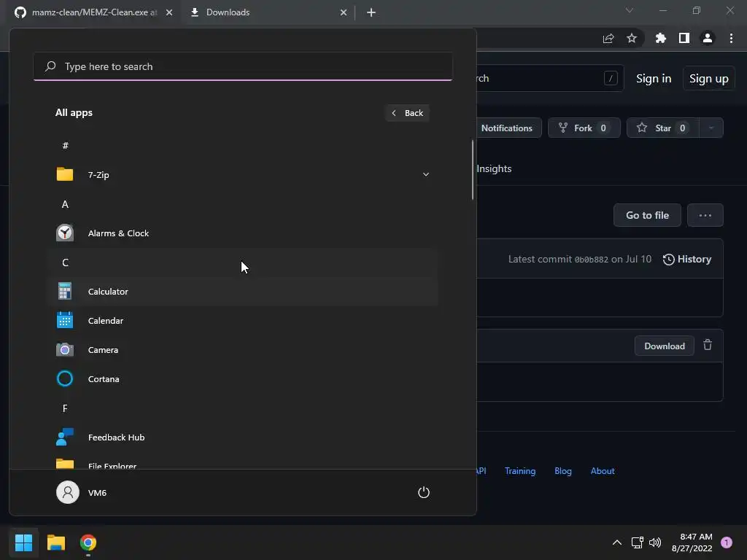Click the delete file trash icon
The height and width of the screenshot is (560, 747).
(x=708, y=345)
